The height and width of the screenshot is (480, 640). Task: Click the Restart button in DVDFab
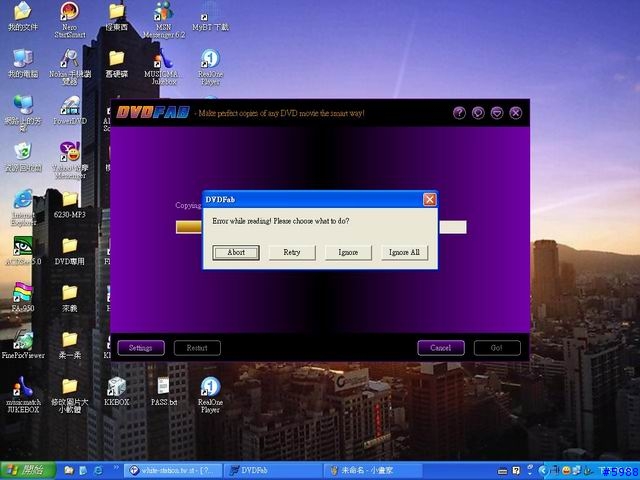[197, 348]
